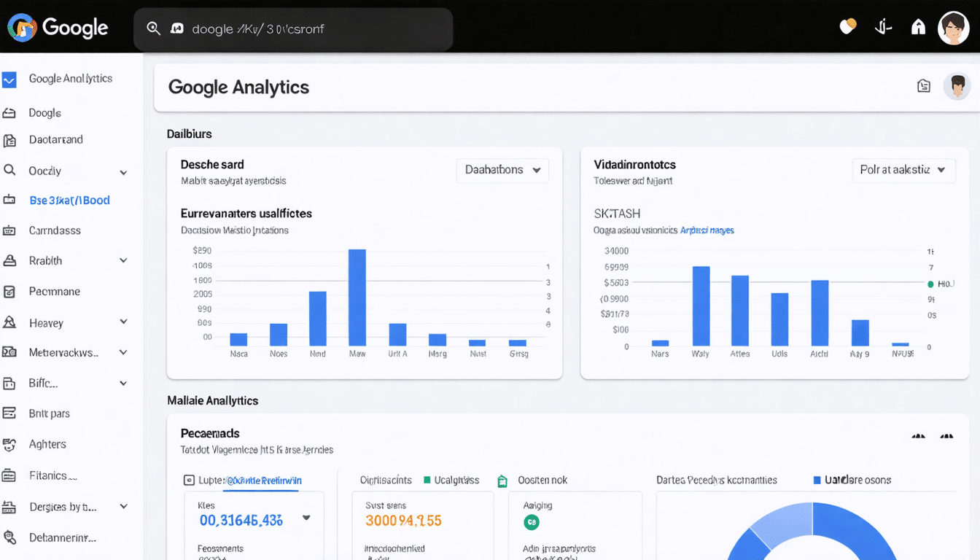
Task: Expand the Rrablth sidebar section
Action: click(123, 261)
